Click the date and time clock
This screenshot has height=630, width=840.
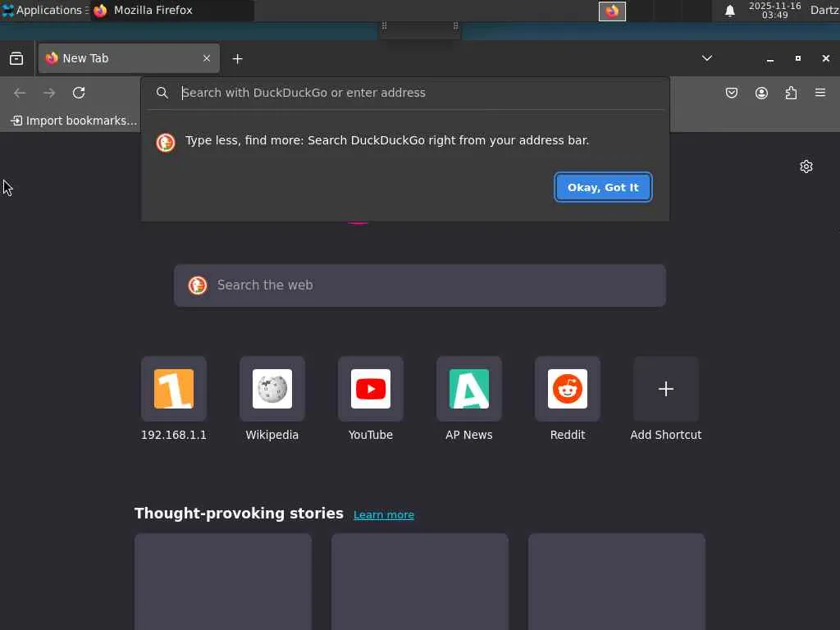[774, 10]
